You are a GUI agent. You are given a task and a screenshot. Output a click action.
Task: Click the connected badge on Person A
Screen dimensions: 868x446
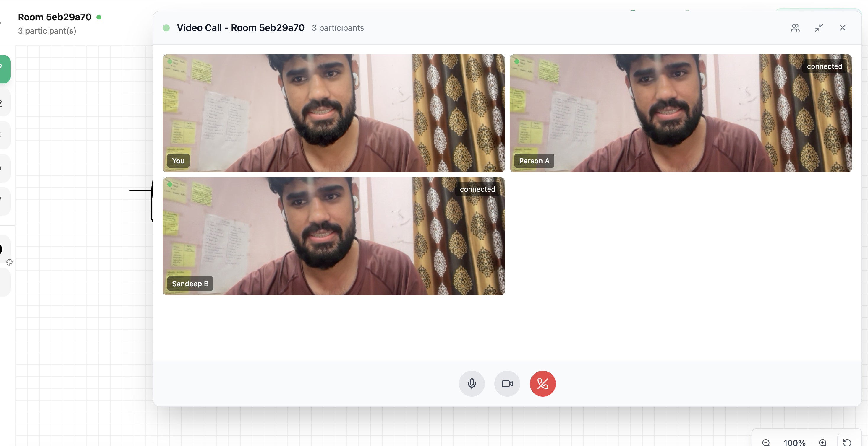[824, 66]
